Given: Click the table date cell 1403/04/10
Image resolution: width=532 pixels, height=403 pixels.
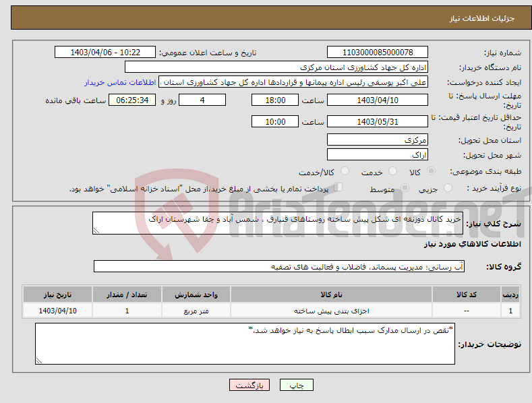Looking at the screenshot, I should click(x=58, y=311).
